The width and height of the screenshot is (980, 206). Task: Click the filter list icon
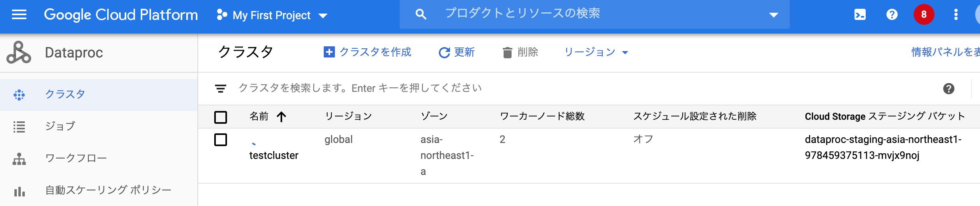[x=220, y=88]
